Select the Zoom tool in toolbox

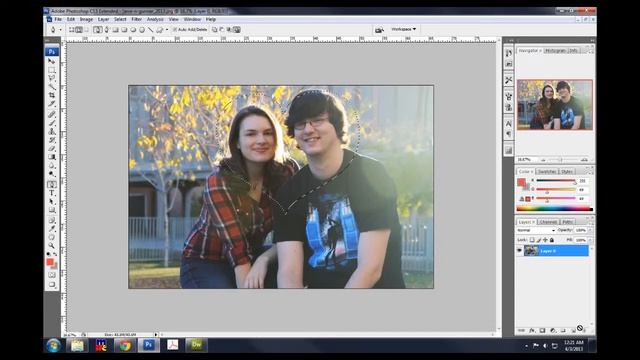tap(51, 245)
